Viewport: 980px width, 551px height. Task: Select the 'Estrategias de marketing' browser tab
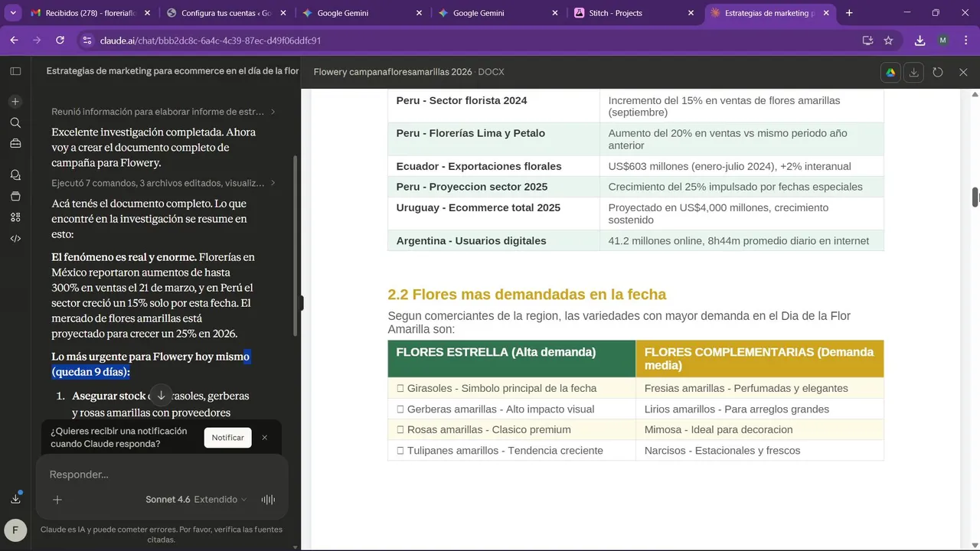tap(769, 13)
